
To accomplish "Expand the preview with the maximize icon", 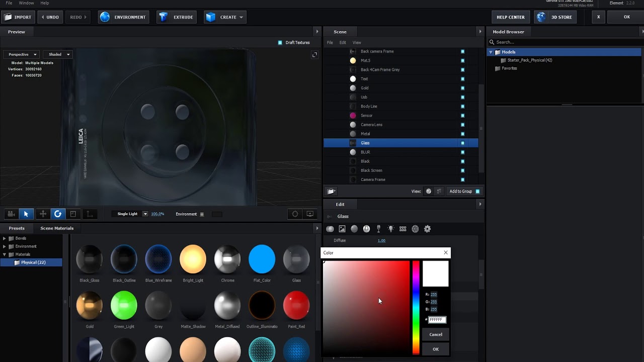I will point(314,54).
